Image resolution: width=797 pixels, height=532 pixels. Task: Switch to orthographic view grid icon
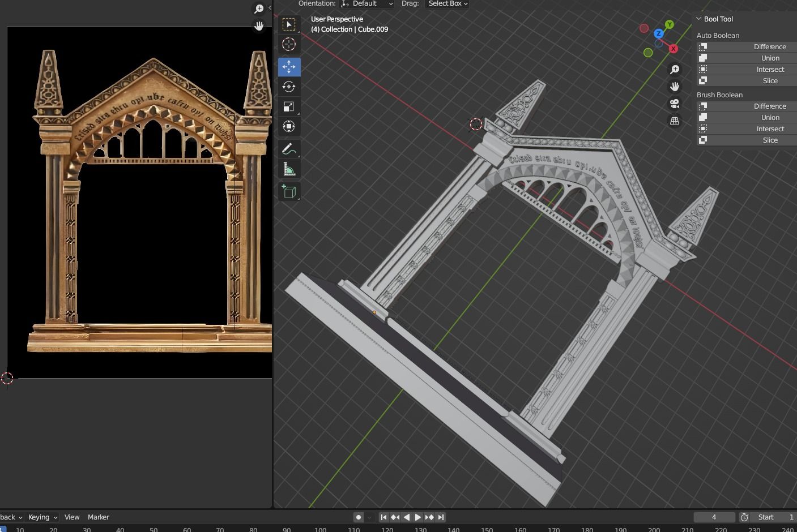pyautogui.click(x=675, y=121)
